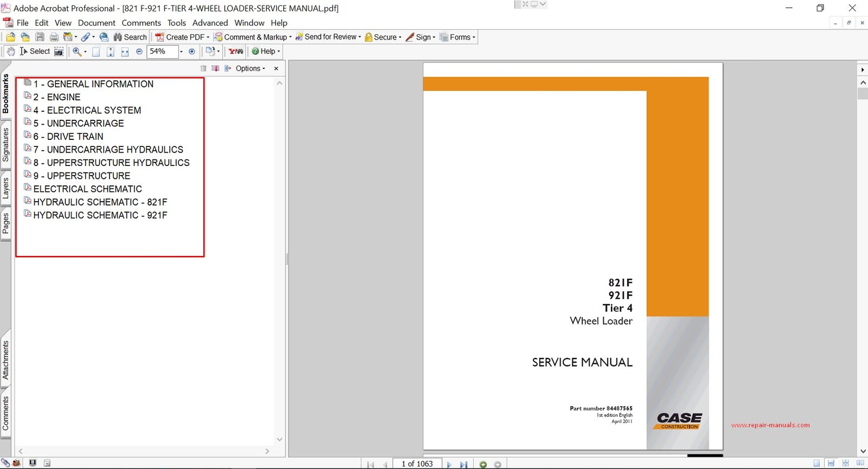Viewport: 868px width, 469px height.
Task: Click the Snapshot camera tool
Action: (59, 52)
